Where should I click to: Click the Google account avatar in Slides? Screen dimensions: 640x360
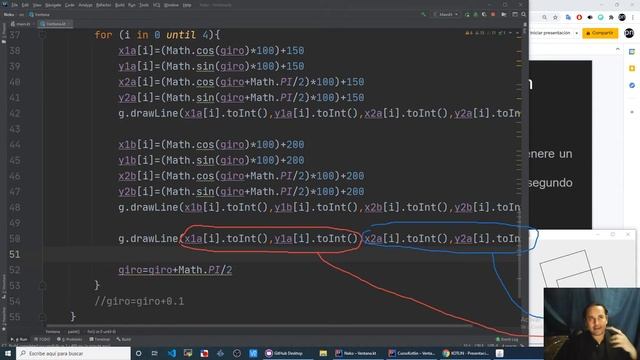(629, 33)
